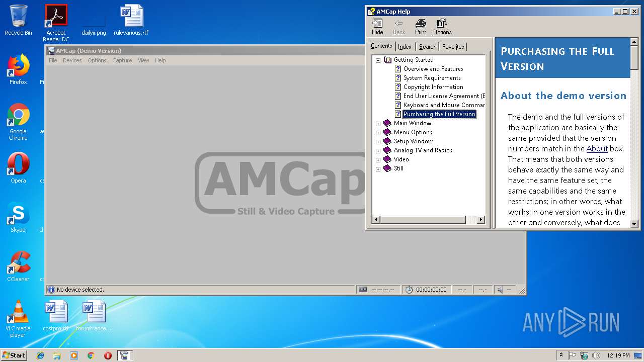Image resolution: width=644 pixels, height=362 pixels.
Task: Select the rulevarious.rtf desktop file
Action: pyautogui.click(x=131, y=20)
